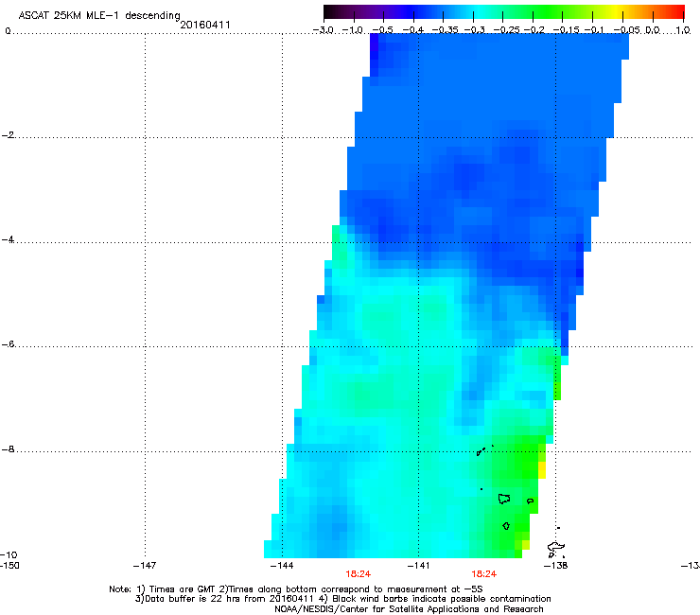Click the colorbar label -0.5
Screen dimensions: 700x615
click(382, 30)
